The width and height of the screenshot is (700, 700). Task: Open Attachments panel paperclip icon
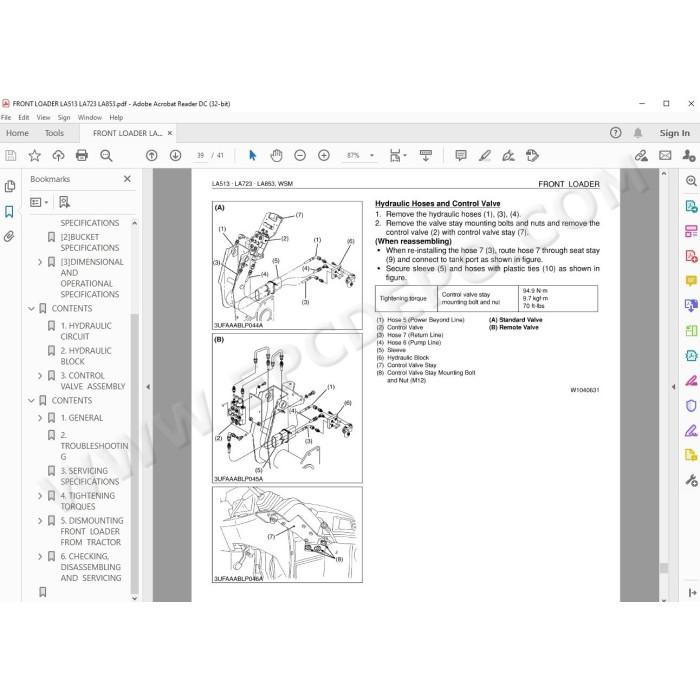pos(9,236)
